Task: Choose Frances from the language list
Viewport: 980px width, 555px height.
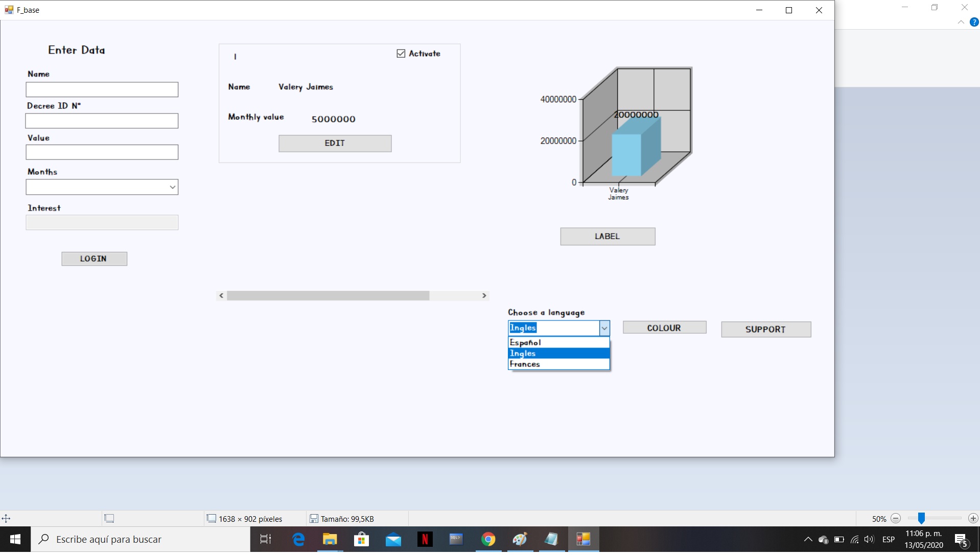Action: 559,364
